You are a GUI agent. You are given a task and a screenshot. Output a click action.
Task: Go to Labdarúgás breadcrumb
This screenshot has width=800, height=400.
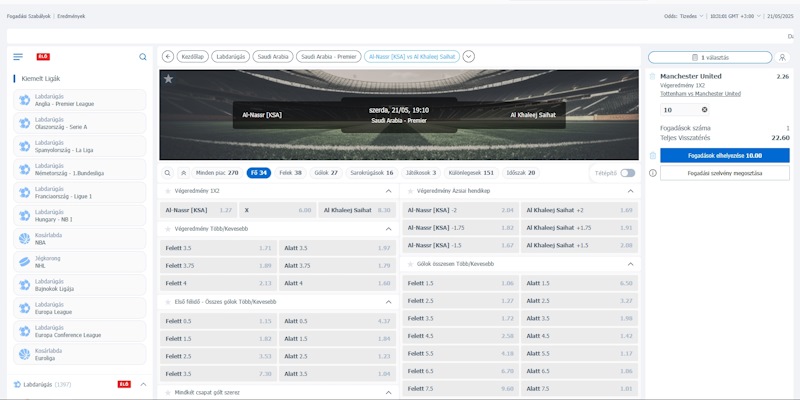[x=231, y=57]
